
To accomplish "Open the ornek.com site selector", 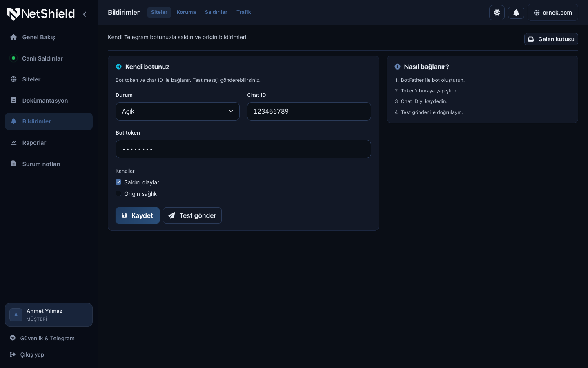I will [x=553, y=13].
